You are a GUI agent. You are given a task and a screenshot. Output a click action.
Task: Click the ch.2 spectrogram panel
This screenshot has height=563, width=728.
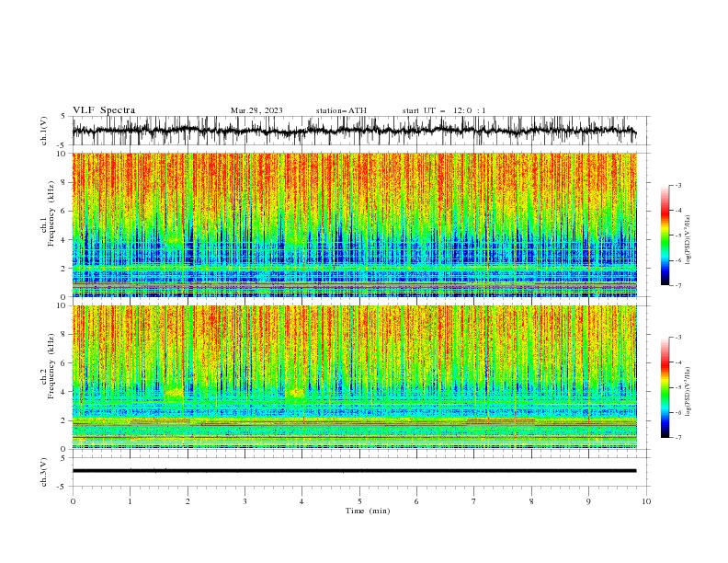[354, 377]
